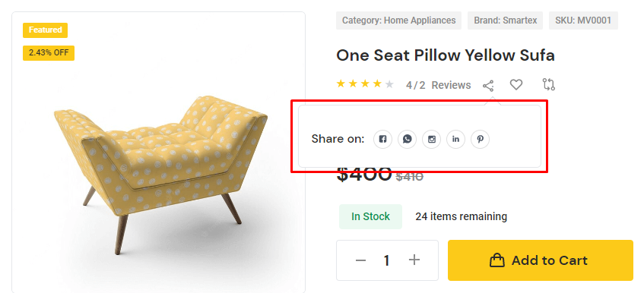Click the Category: Home Appliances tag
Viewport: 644px width, 293px height.
pyautogui.click(x=398, y=20)
